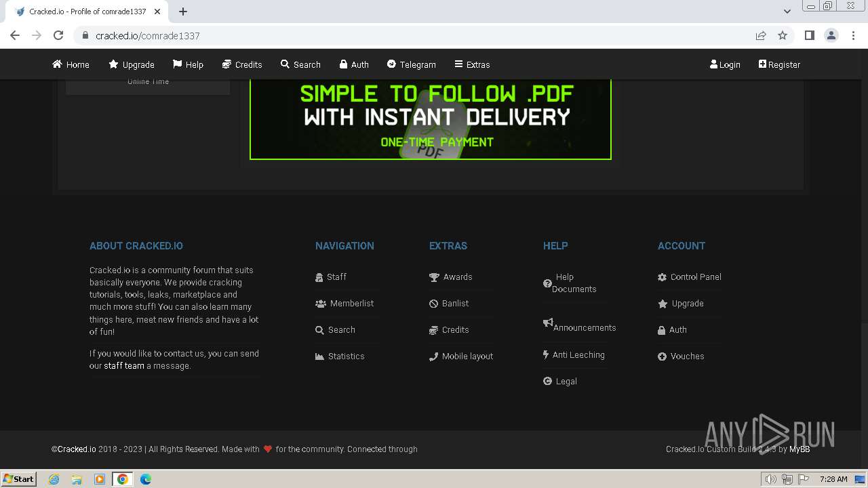Screen dimensions: 868x488
Task: Click the taskbar clock showing 7:28 AM
Action: pos(833,479)
